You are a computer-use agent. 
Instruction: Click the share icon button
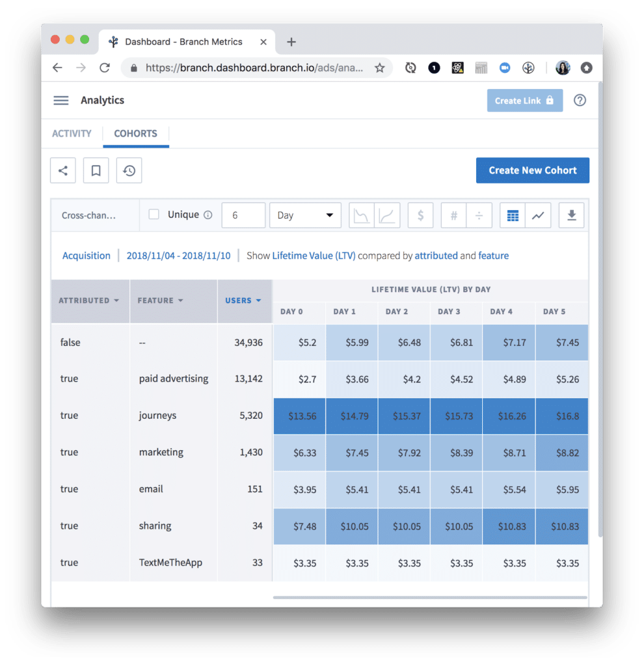coord(63,170)
